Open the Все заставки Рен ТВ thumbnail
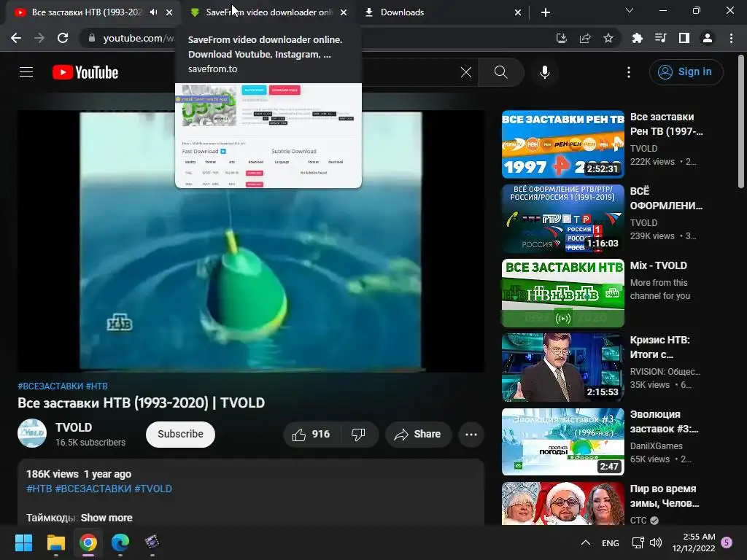The width and height of the screenshot is (747, 560). tap(563, 144)
